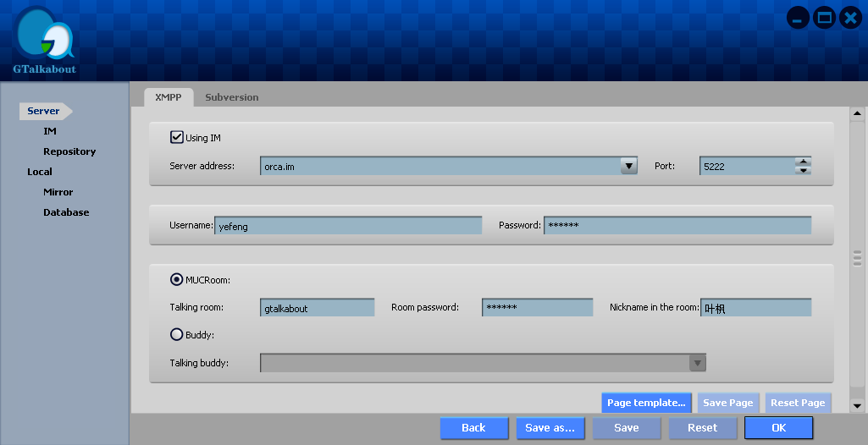Click the Save Page button

[x=728, y=403]
